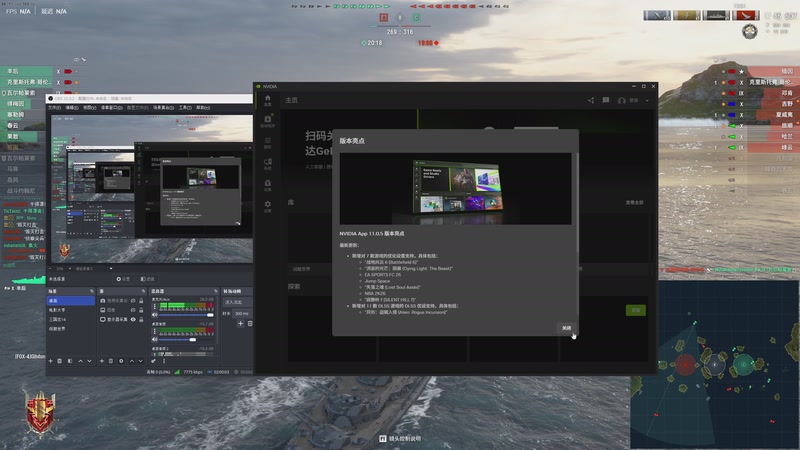Open scene filters icon in OBS scenes toolbar

click(70, 361)
